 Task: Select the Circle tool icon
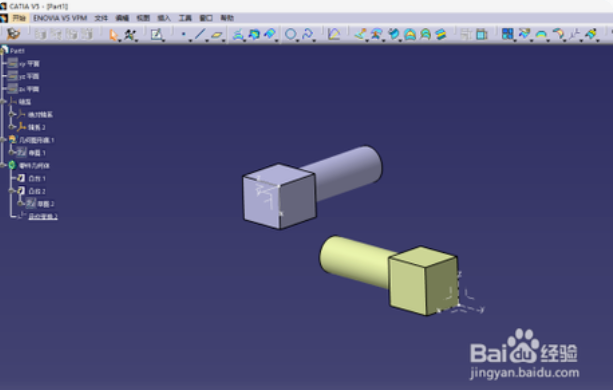[290, 34]
